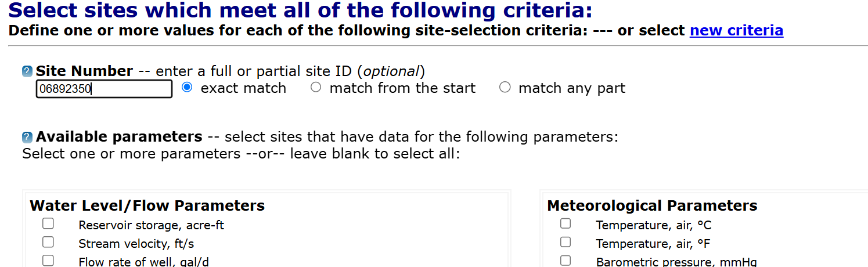
Task: Enable the Temperature, air, °C checkbox
Action: coord(566,224)
